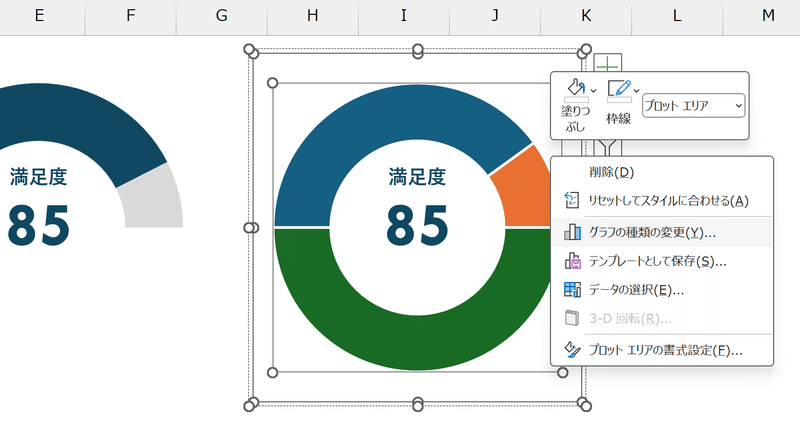Click the chart filter funnel button
This screenshot has height=432, width=800.
[x=607, y=148]
